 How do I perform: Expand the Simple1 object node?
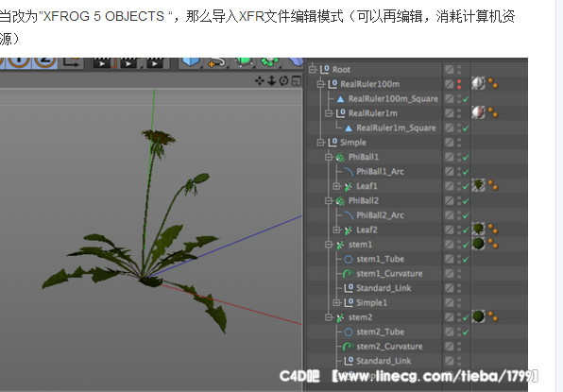pyautogui.click(x=336, y=302)
